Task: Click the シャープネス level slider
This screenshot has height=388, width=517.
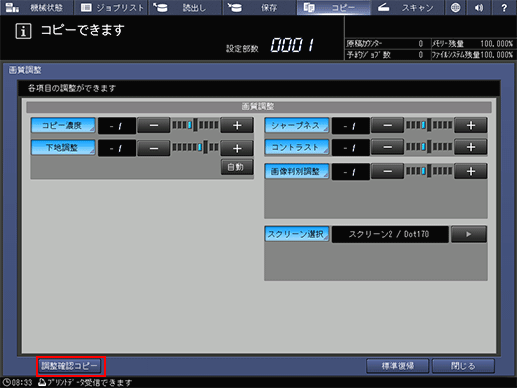Action: pyautogui.click(x=429, y=125)
